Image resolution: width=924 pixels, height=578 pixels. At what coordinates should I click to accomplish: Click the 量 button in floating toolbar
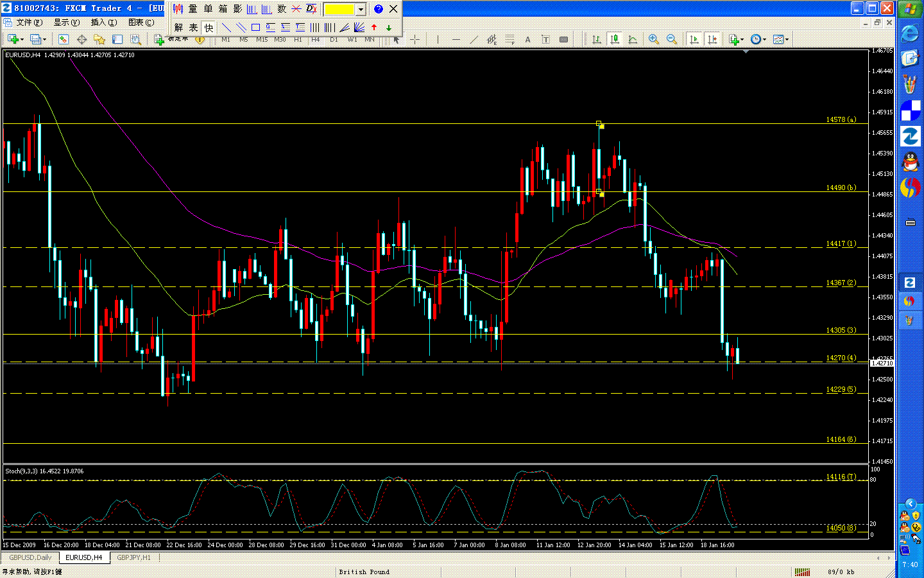tap(193, 9)
